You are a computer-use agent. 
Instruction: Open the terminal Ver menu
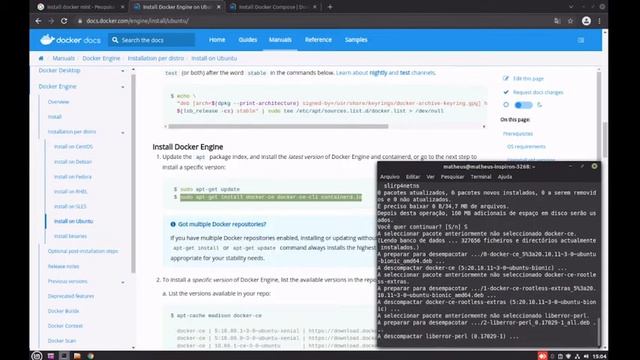pos(430,177)
